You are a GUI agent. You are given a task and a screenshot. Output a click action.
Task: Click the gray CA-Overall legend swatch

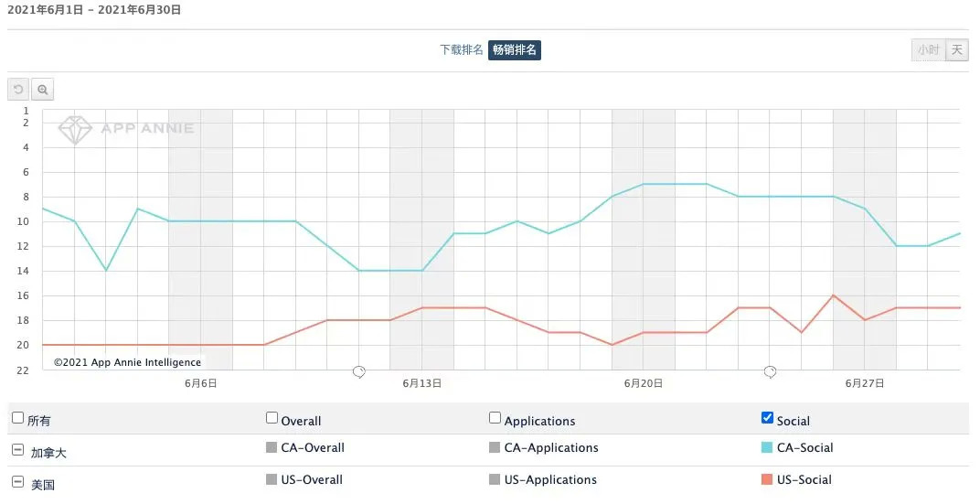(272, 448)
